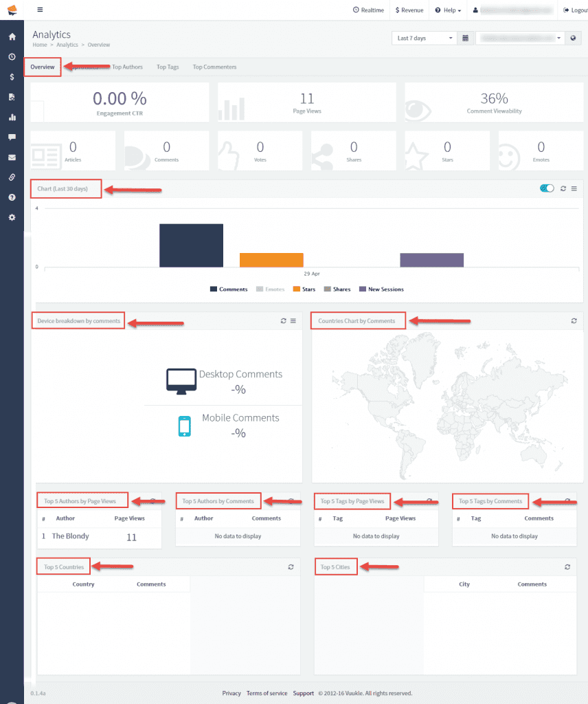Click the orange Stars legend swatch
The image size is (588, 704).
click(x=297, y=289)
